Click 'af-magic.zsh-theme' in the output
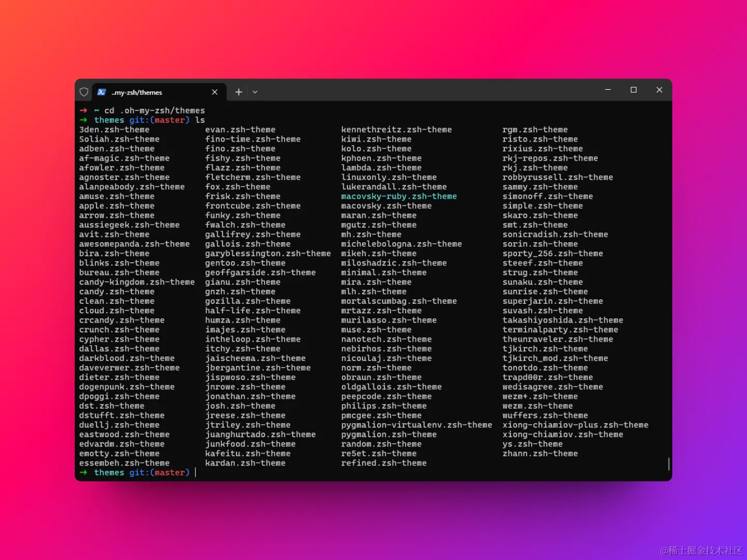747x560 pixels. (x=125, y=158)
